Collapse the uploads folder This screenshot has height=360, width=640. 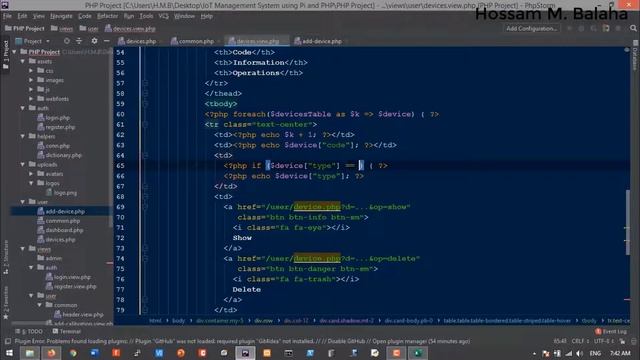pos(23,164)
